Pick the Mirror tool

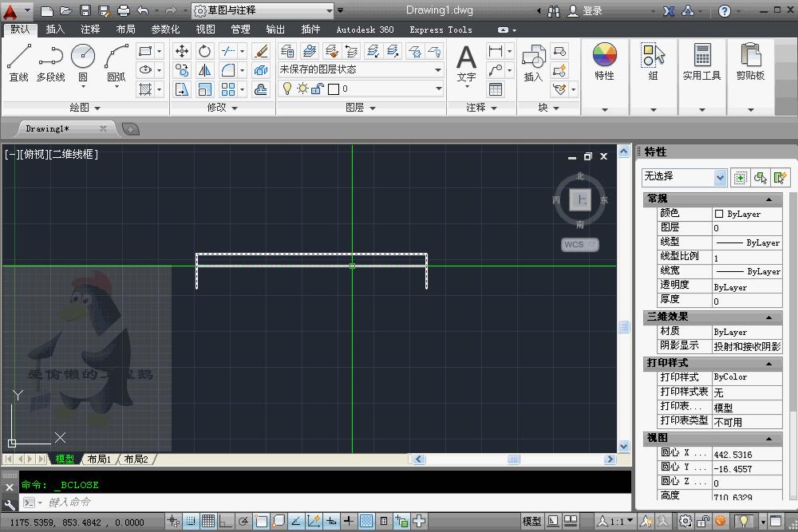[x=204, y=70]
